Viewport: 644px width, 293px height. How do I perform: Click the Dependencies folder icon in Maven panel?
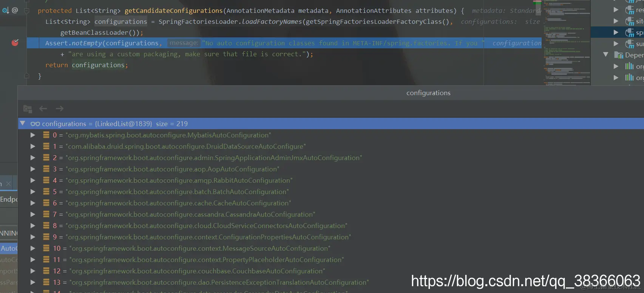click(x=619, y=55)
